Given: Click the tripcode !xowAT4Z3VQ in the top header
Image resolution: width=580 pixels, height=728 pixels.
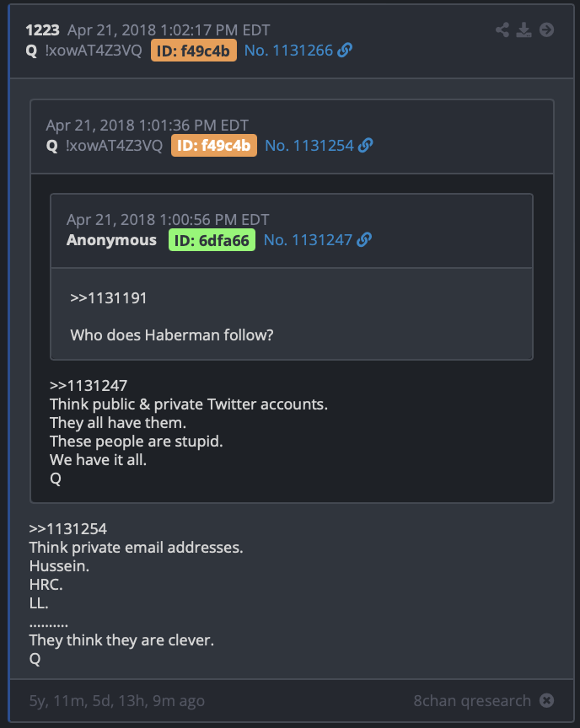Looking at the screenshot, I should pos(94,51).
